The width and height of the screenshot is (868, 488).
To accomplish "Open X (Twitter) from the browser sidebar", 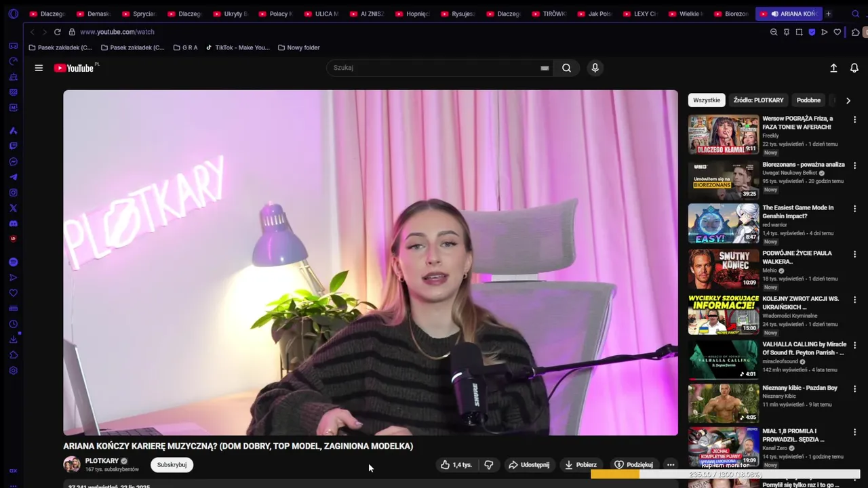I will [14, 208].
